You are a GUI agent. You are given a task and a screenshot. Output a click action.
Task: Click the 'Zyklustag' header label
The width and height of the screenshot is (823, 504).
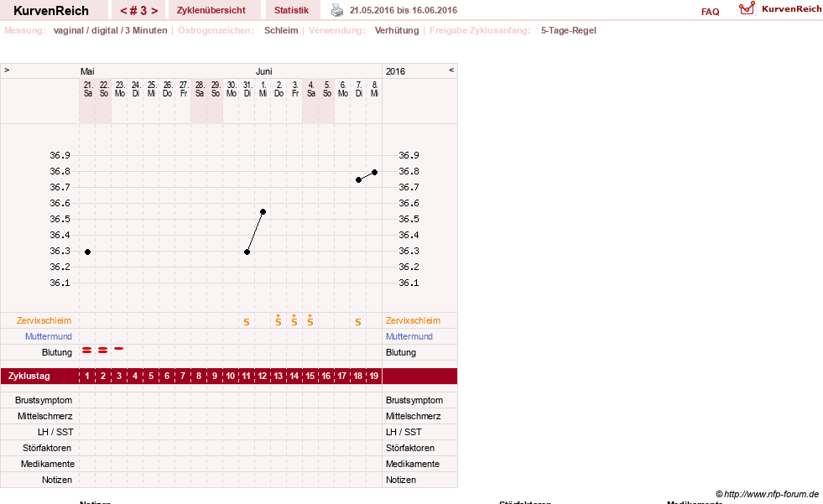[x=29, y=376]
